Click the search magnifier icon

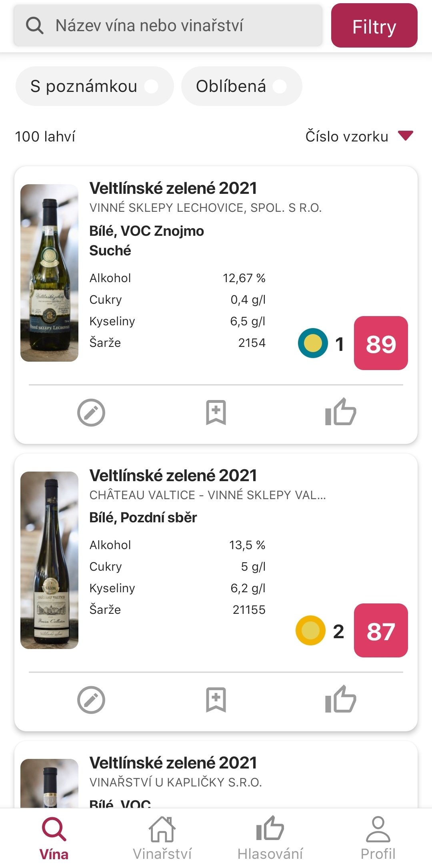[34, 26]
